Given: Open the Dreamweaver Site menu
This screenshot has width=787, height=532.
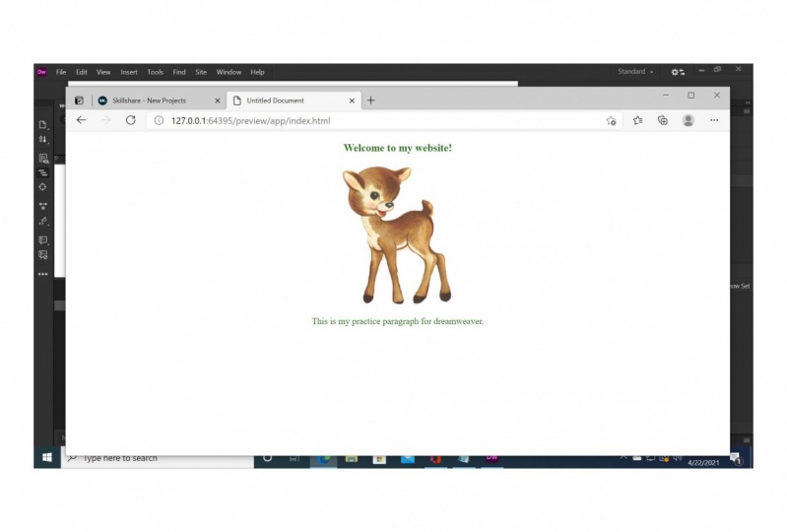Looking at the screenshot, I should [x=201, y=72].
